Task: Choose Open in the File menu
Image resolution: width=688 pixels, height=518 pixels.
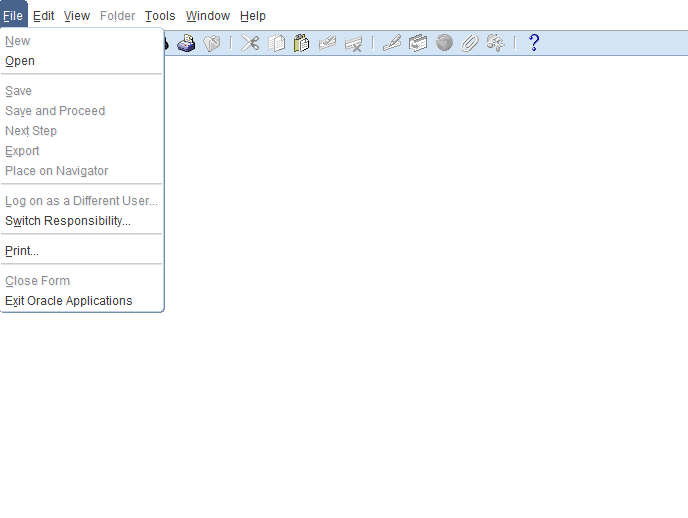Action: [82, 61]
